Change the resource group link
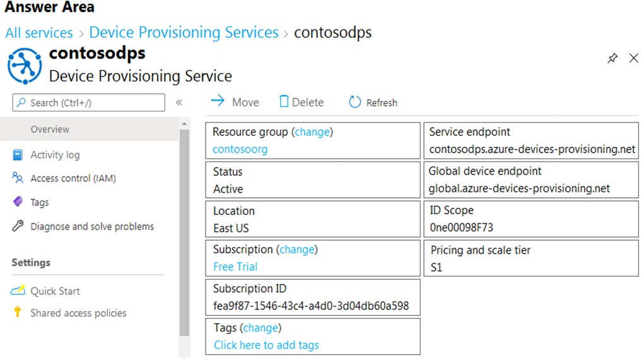This screenshot has width=644, height=361. point(313,132)
